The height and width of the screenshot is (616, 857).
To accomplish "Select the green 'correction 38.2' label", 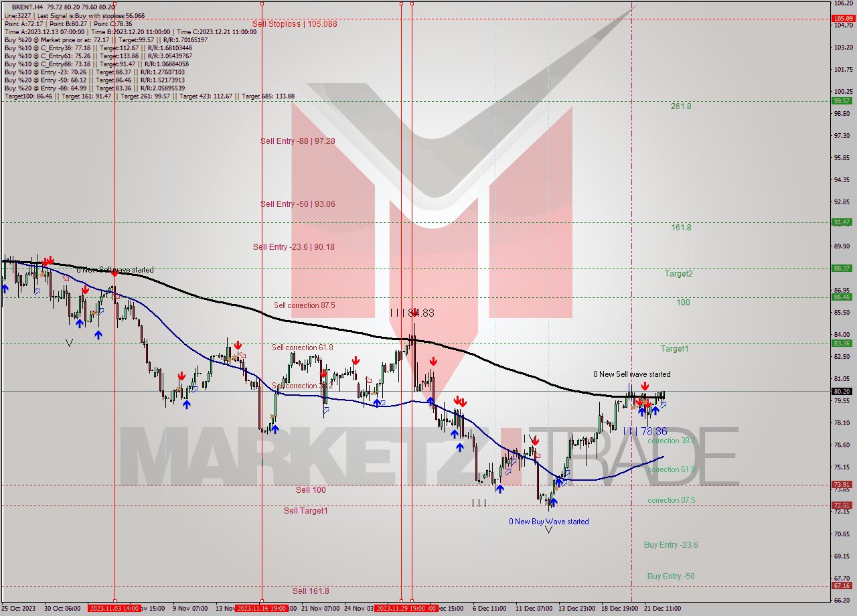I will point(672,441).
